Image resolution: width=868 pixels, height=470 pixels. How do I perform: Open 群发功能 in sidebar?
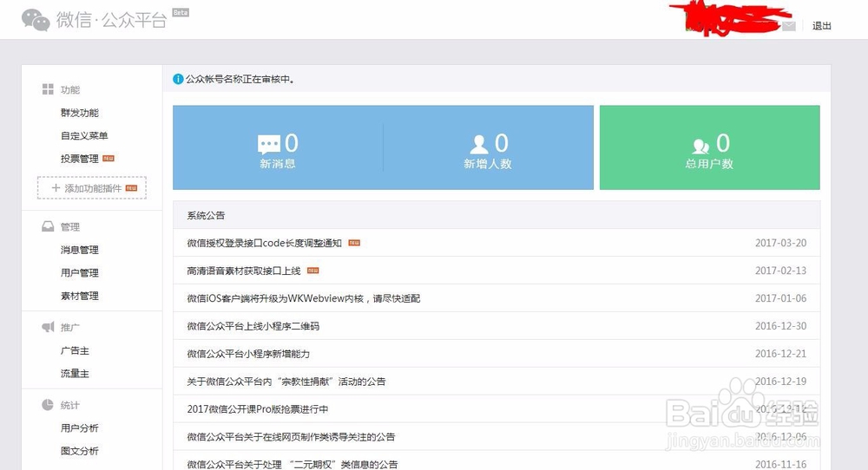coord(80,113)
